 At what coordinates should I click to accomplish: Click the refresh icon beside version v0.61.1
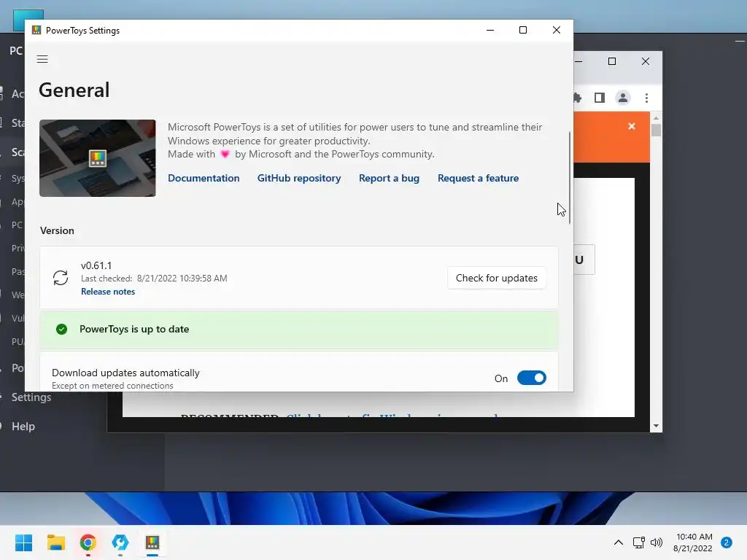[x=61, y=278]
